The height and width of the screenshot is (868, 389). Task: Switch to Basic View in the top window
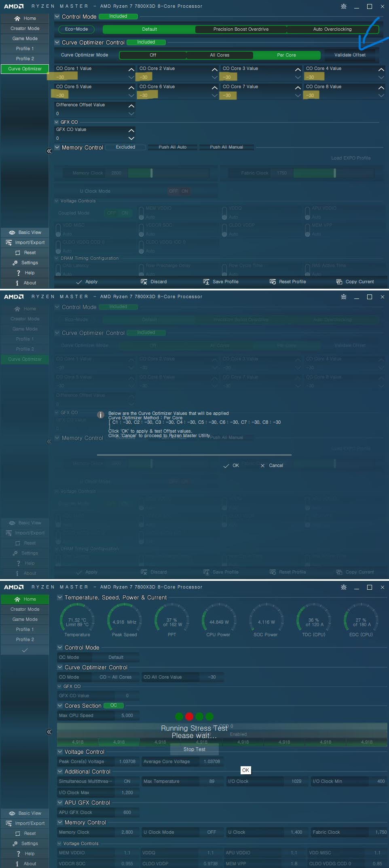pos(25,232)
